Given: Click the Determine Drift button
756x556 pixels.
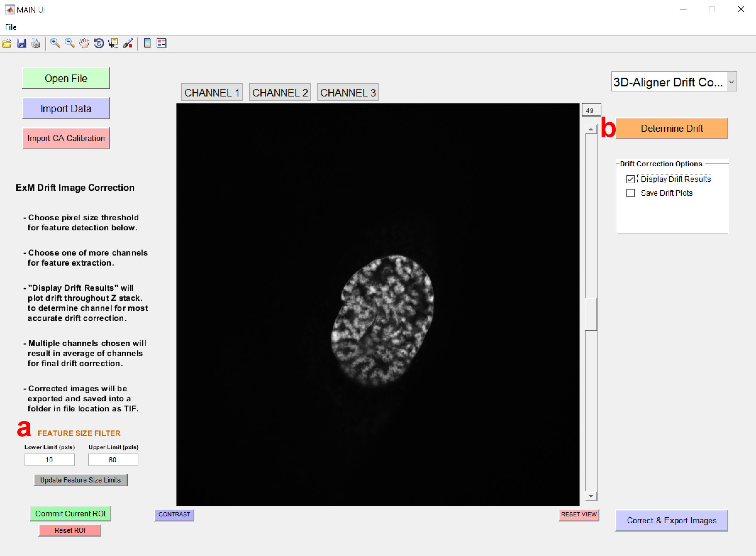Looking at the screenshot, I should point(671,128).
